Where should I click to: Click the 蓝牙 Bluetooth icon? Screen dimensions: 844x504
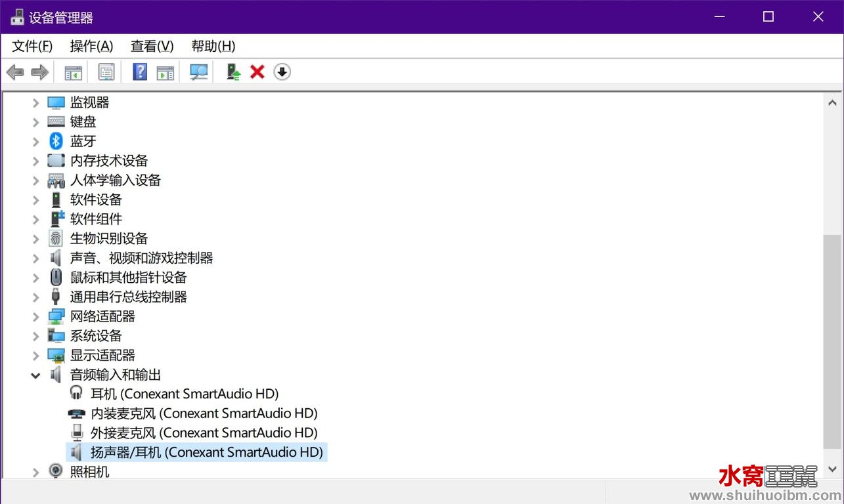click(x=56, y=141)
